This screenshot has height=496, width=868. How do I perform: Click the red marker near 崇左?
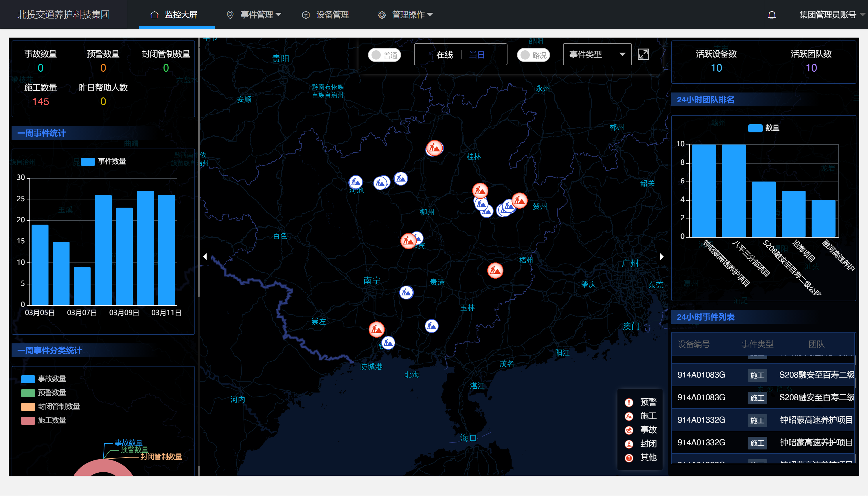tap(376, 330)
